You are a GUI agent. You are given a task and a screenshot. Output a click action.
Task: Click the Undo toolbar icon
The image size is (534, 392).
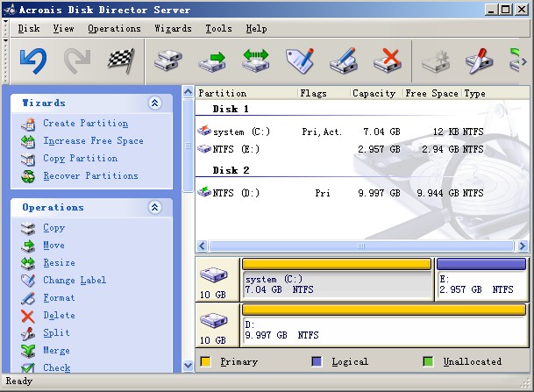click(x=33, y=61)
